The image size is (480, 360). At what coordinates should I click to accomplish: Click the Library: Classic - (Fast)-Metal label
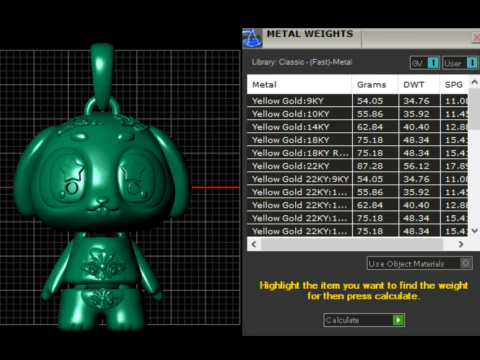click(x=302, y=62)
